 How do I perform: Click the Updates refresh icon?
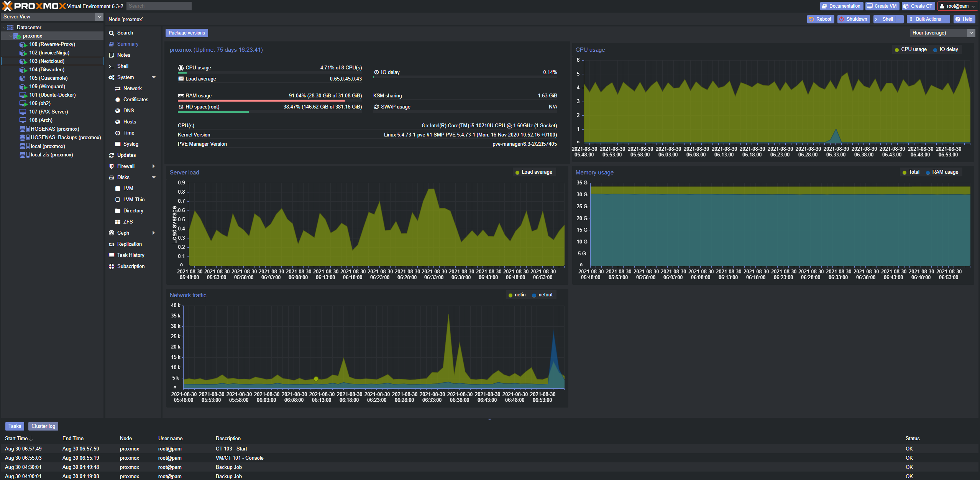112,155
